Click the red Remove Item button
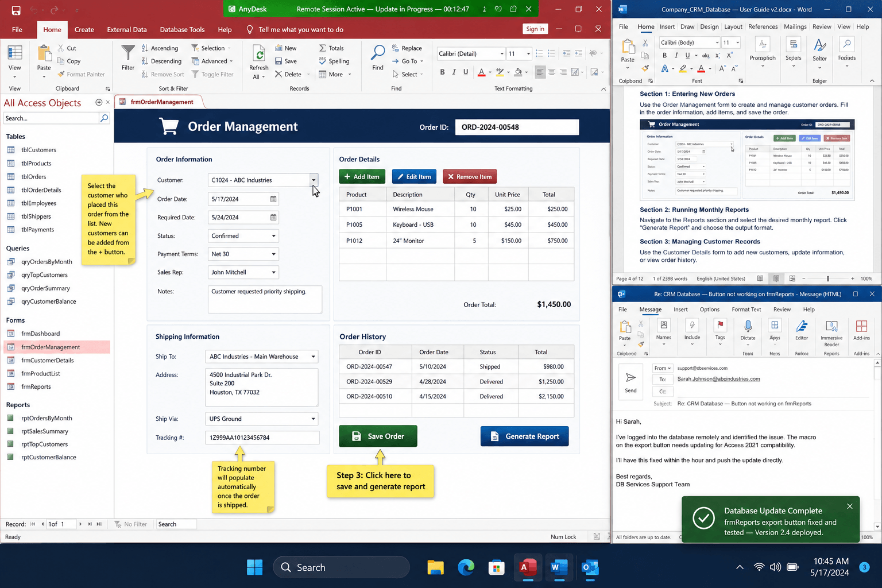Screen dimensions: 882x588 coord(470,177)
